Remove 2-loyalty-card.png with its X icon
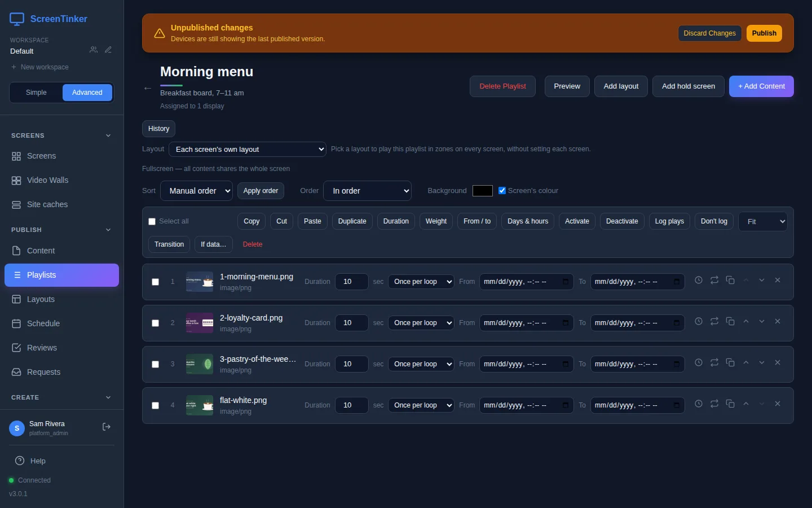Screen dimensions: 812x508 [x=778, y=322]
